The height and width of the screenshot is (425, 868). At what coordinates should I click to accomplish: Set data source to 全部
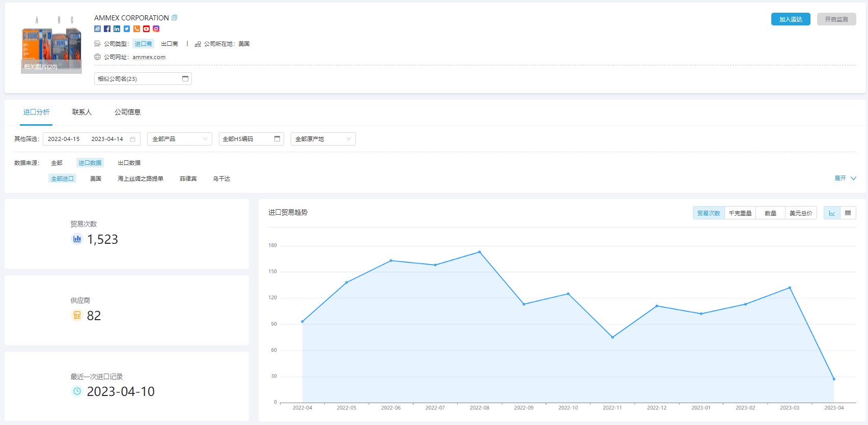click(57, 163)
